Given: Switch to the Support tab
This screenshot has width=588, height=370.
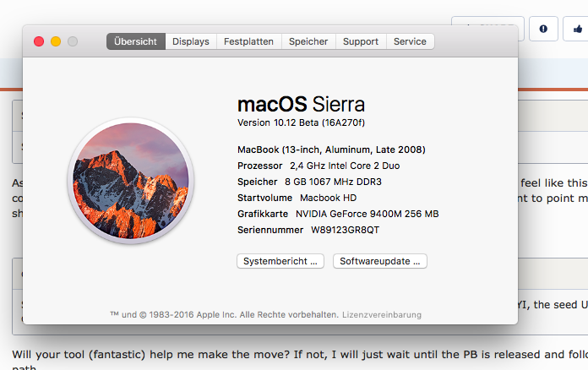Looking at the screenshot, I should (361, 41).
